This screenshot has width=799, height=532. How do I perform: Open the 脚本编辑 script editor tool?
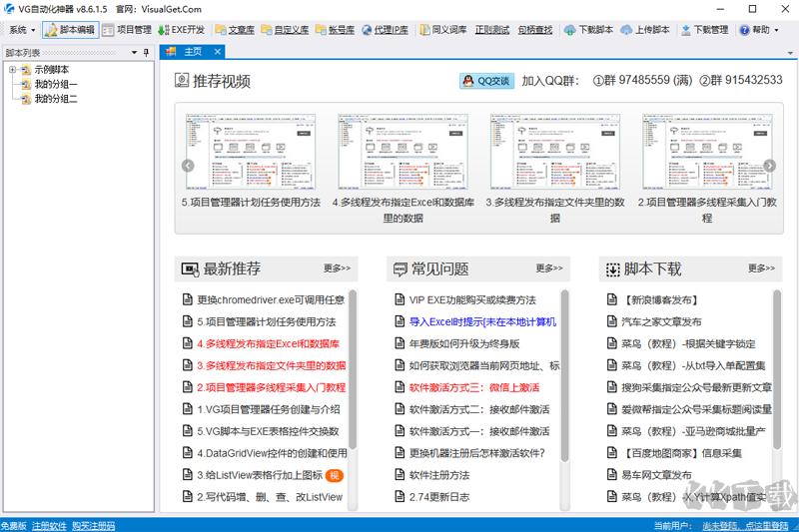(70, 30)
